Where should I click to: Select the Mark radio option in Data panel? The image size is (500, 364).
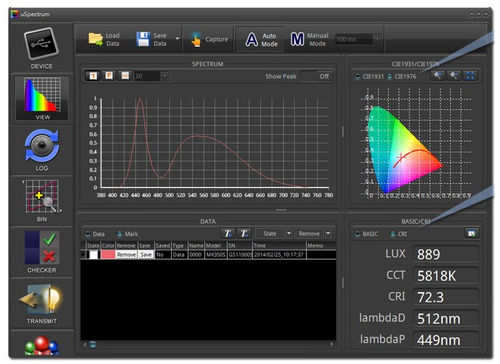tap(120, 234)
